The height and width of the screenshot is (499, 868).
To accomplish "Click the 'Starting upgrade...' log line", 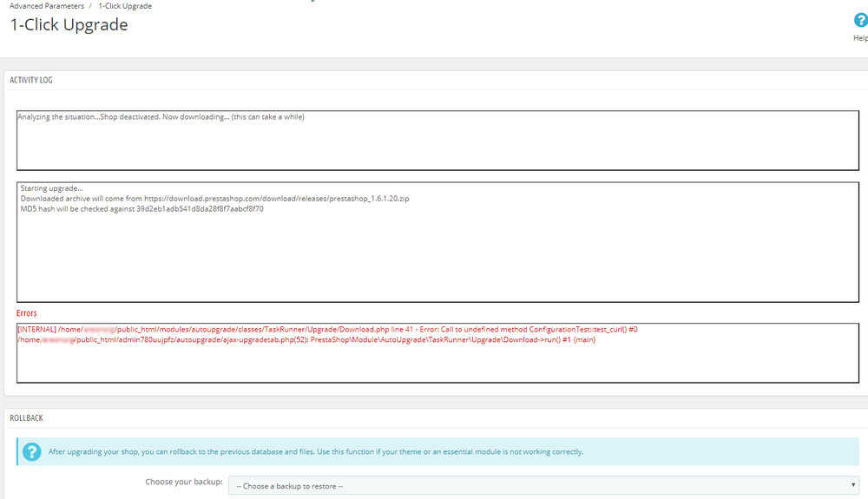I will click(x=51, y=188).
